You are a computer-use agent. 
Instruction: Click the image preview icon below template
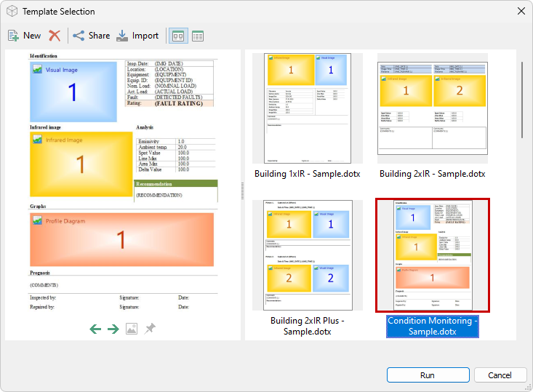tap(132, 329)
